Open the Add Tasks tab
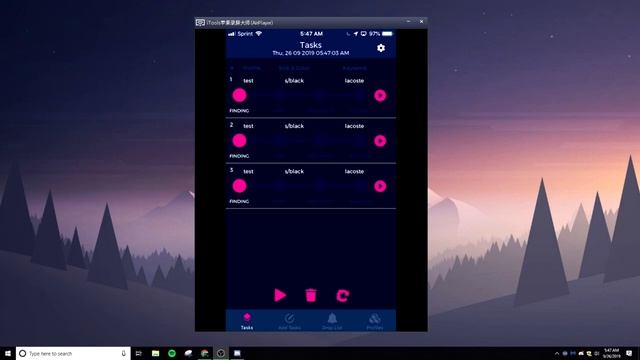Screen dimensions: 640x360 pyautogui.click(x=289, y=321)
